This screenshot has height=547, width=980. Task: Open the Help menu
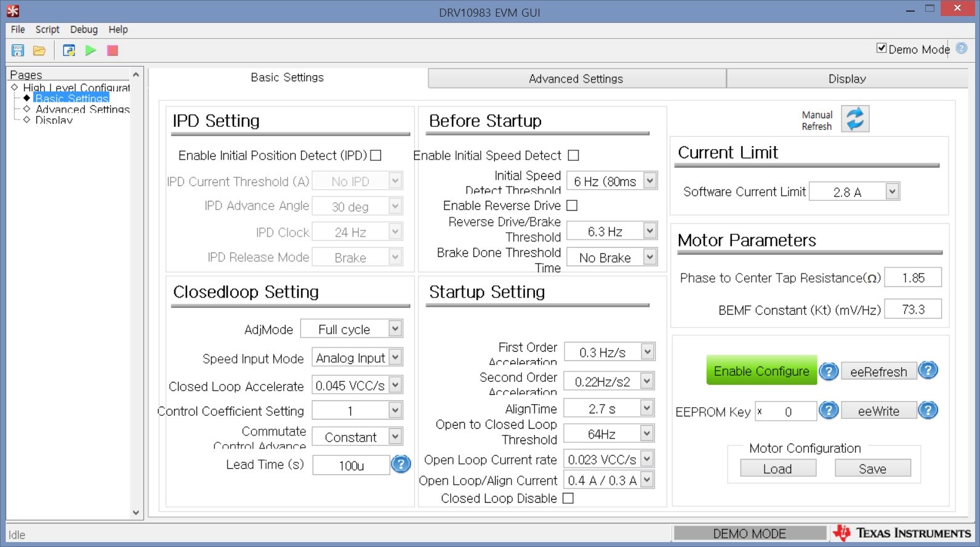pyautogui.click(x=118, y=29)
